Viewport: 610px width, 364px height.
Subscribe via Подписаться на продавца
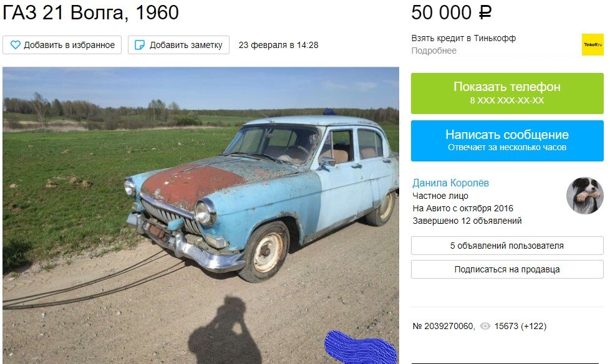507,269
